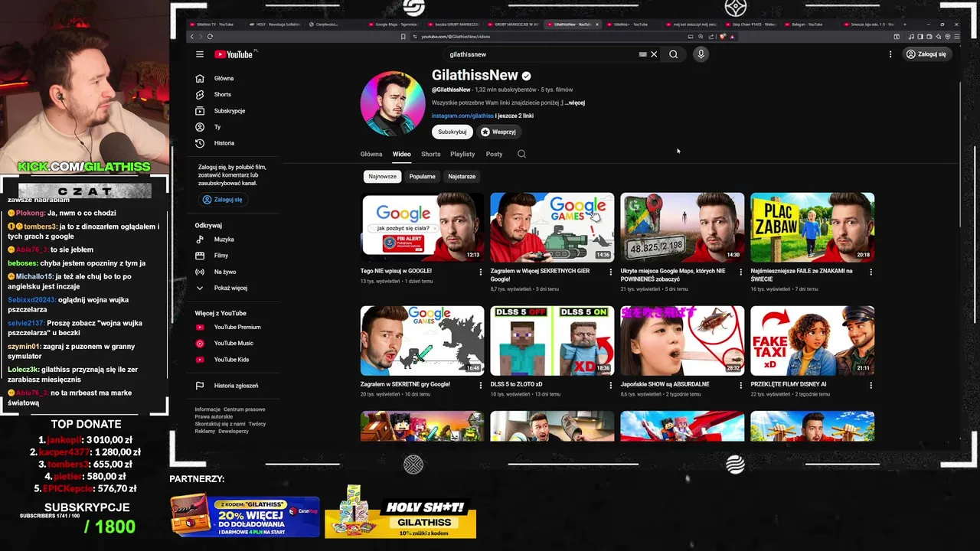Open options menu for 'Tego NIE wpisuj w GOOGLE!'
Image resolution: width=980 pixels, height=551 pixels.
pyautogui.click(x=481, y=272)
